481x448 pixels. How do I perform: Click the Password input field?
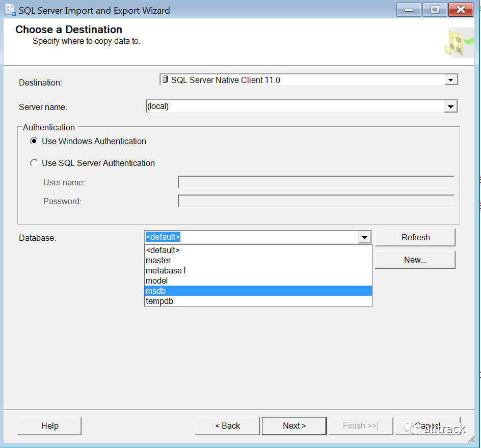316,201
